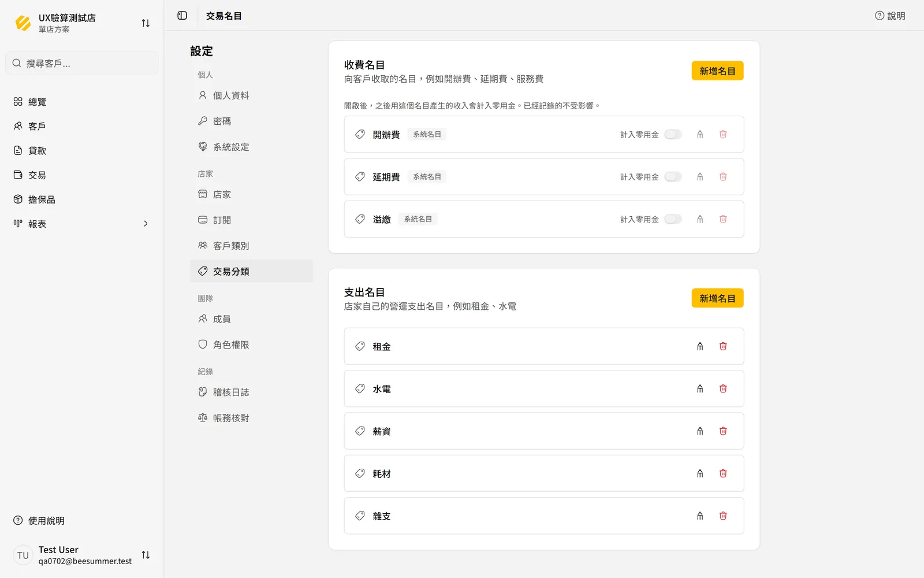Open 帳務核對 records
This screenshot has width=924, height=578.
coord(251,418)
